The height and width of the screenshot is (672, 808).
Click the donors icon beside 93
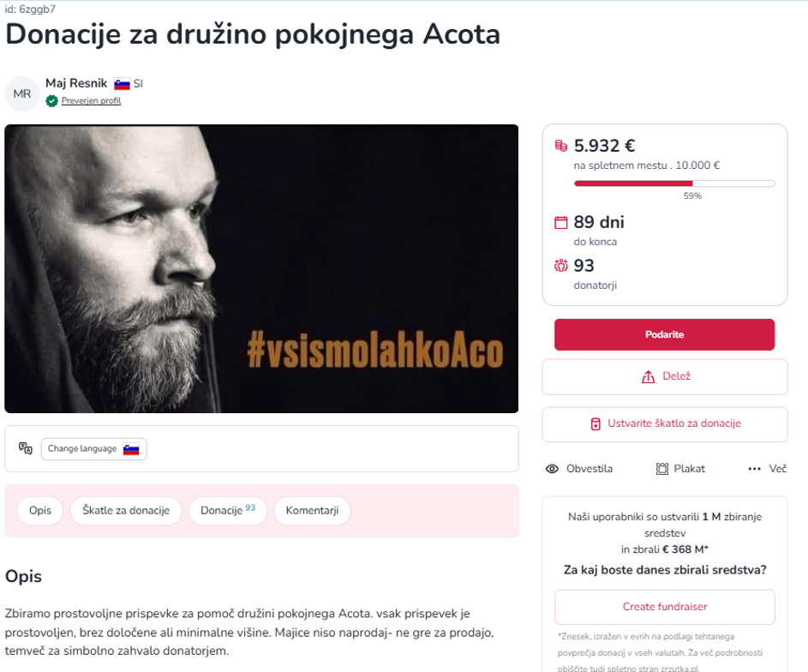[x=561, y=266]
